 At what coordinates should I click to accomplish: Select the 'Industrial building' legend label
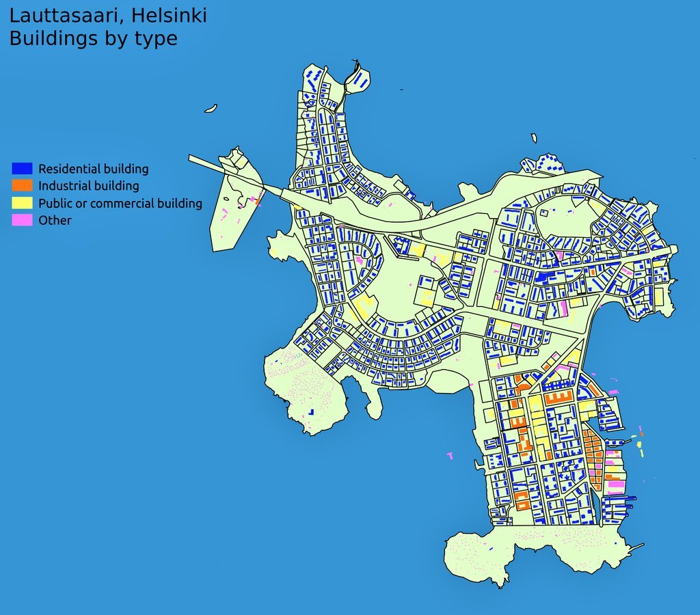pyautogui.click(x=88, y=186)
